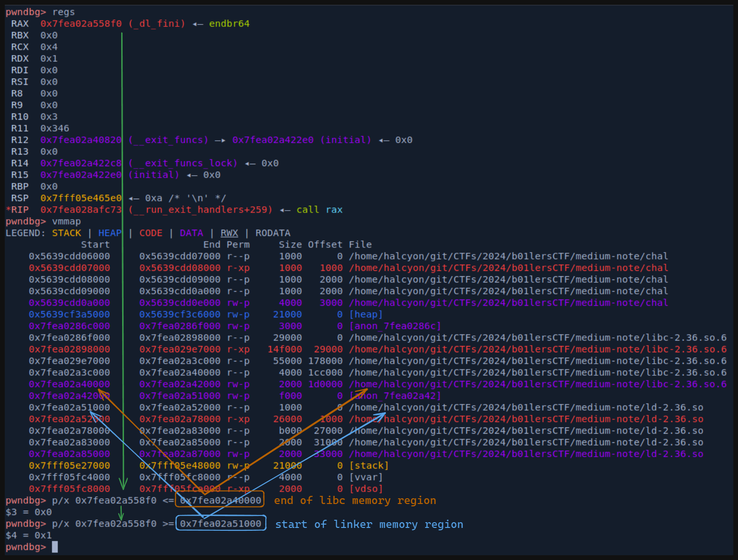Select the RSP value 0x7fff05e465e0

81,198
